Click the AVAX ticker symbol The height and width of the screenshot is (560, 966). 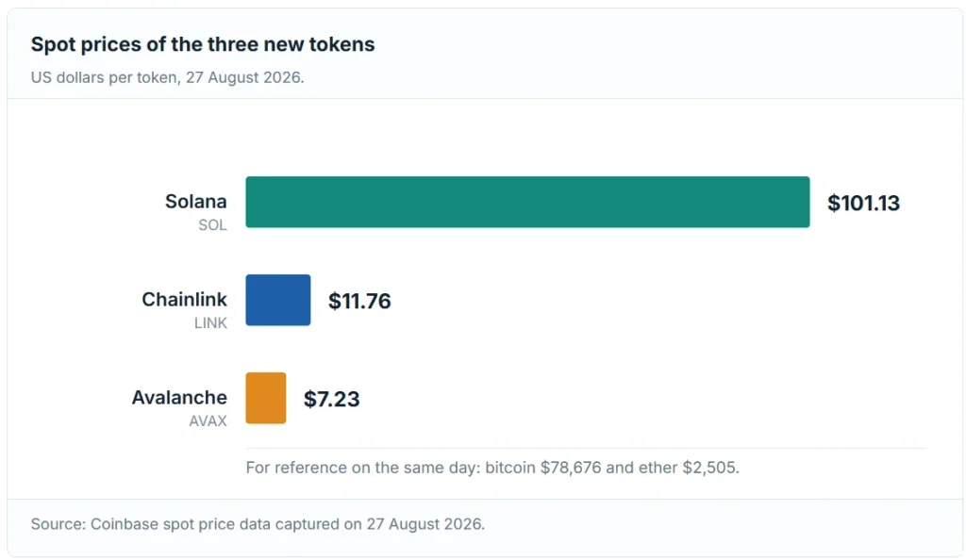208,420
